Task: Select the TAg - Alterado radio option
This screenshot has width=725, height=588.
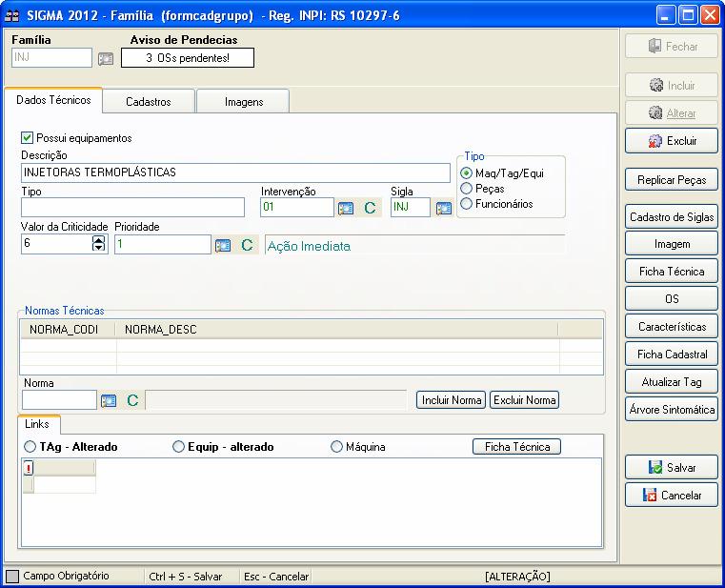Action: [30, 446]
